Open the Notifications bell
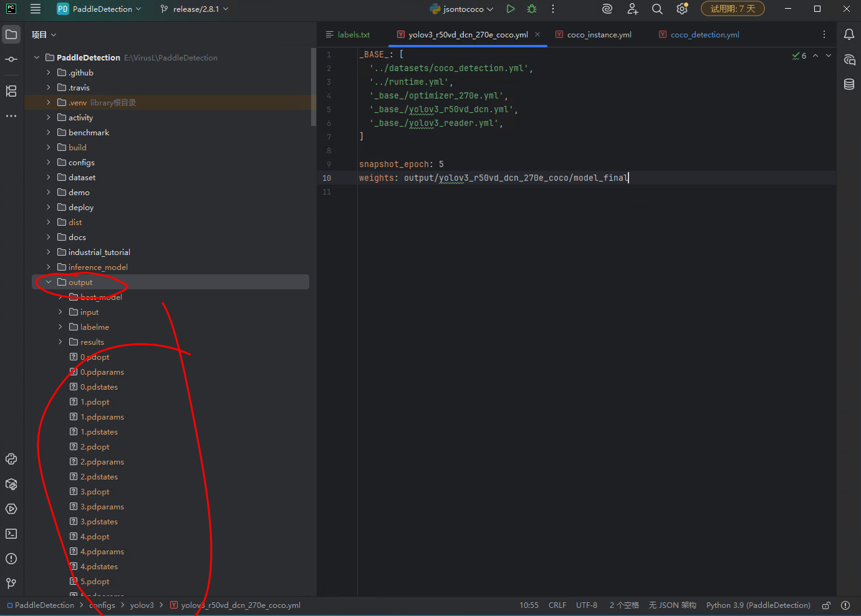The width and height of the screenshot is (861, 616). [x=849, y=34]
